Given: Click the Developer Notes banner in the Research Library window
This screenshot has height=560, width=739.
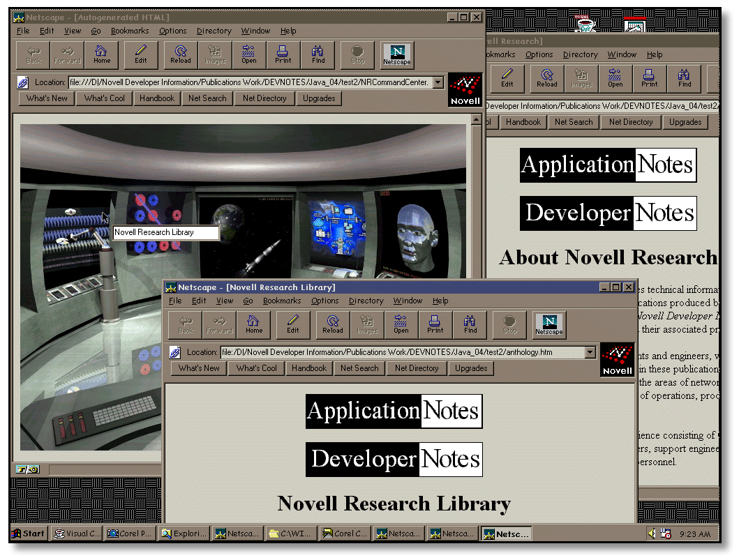Looking at the screenshot, I should pos(394,459).
